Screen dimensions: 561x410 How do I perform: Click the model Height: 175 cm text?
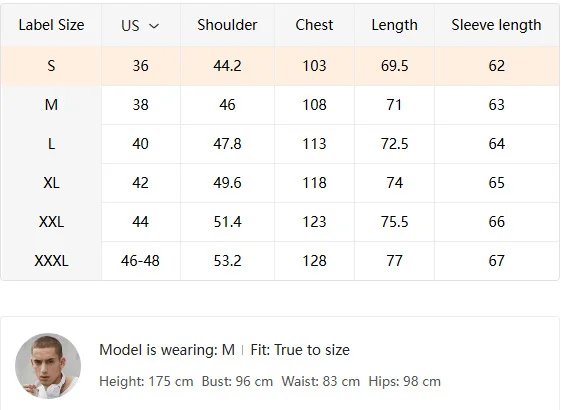tap(146, 381)
